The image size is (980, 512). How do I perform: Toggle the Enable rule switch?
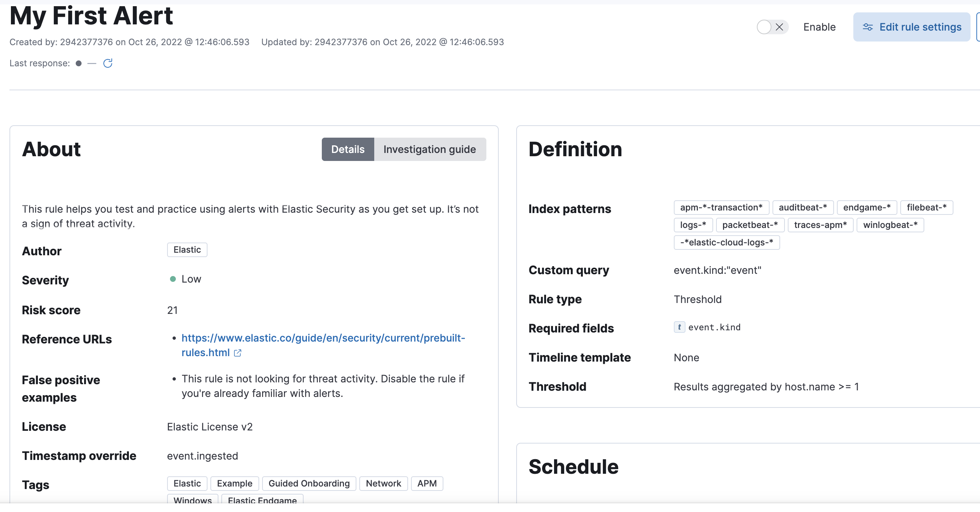pos(772,27)
